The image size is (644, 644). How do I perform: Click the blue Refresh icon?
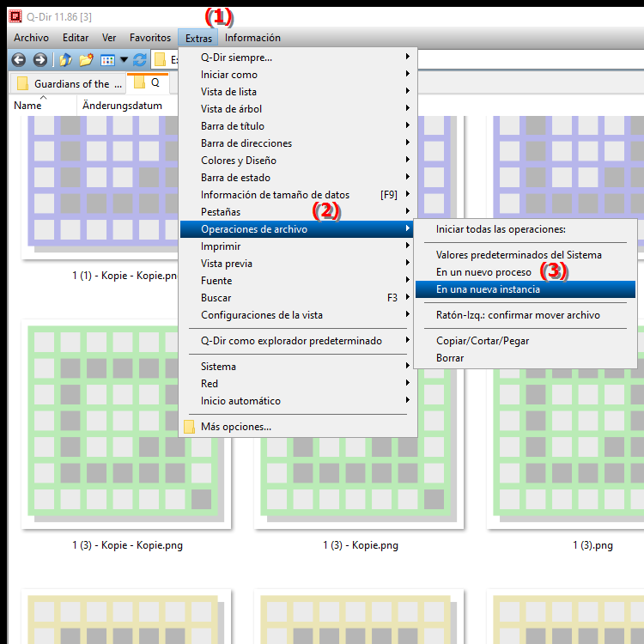[x=140, y=60]
